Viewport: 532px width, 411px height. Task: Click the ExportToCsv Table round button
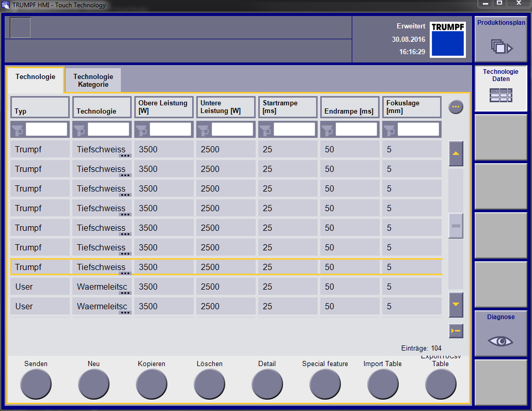coord(441,384)
